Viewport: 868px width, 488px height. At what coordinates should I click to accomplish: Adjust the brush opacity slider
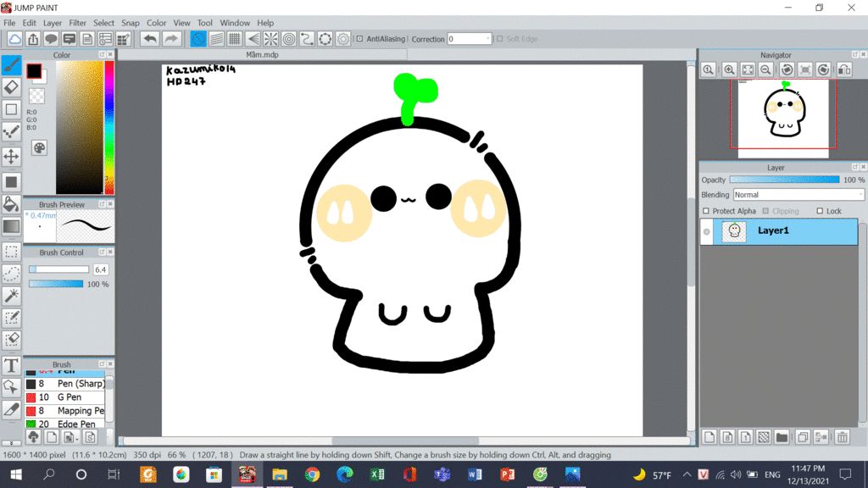pos(56,284)
